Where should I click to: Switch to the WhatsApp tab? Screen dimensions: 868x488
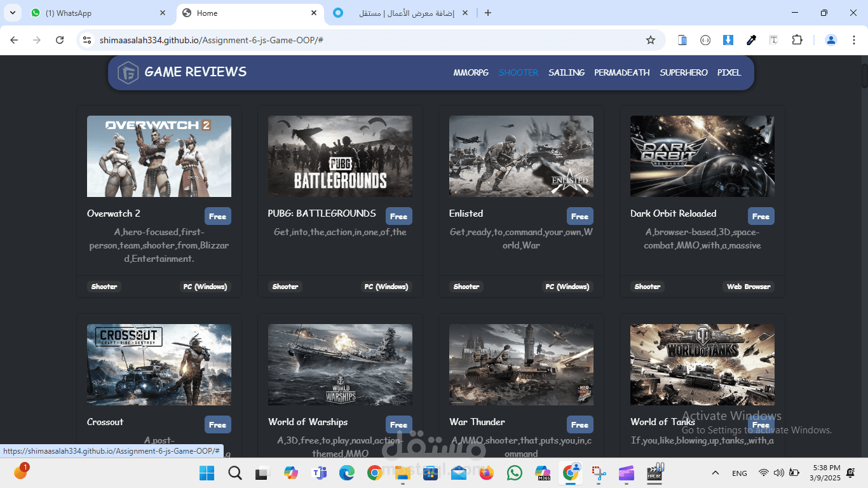coord(98,13)
